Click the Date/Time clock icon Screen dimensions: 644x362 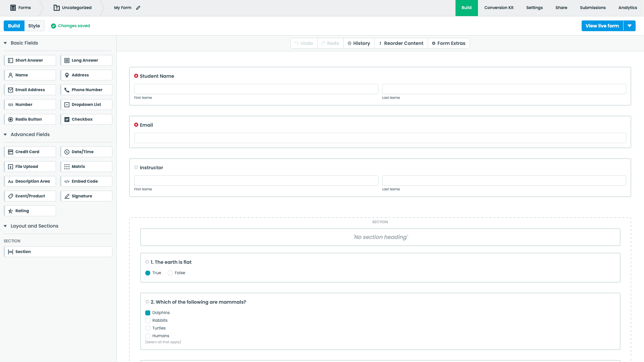67,152
